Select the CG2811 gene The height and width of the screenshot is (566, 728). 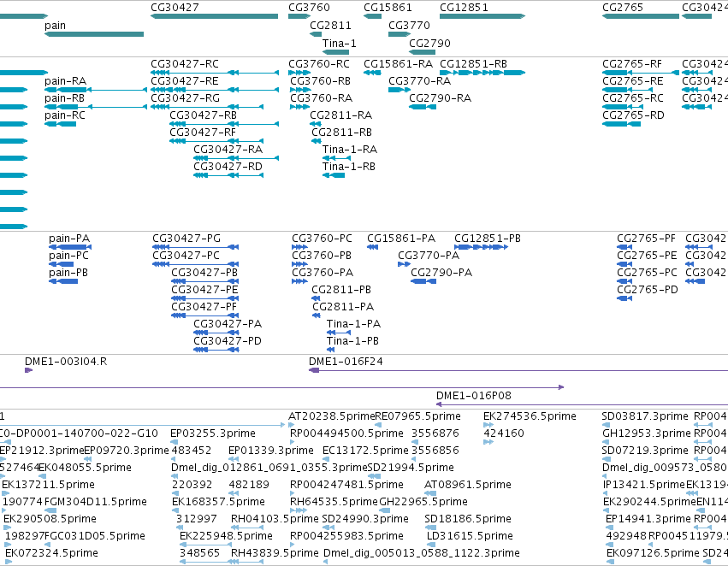(316, 34)
